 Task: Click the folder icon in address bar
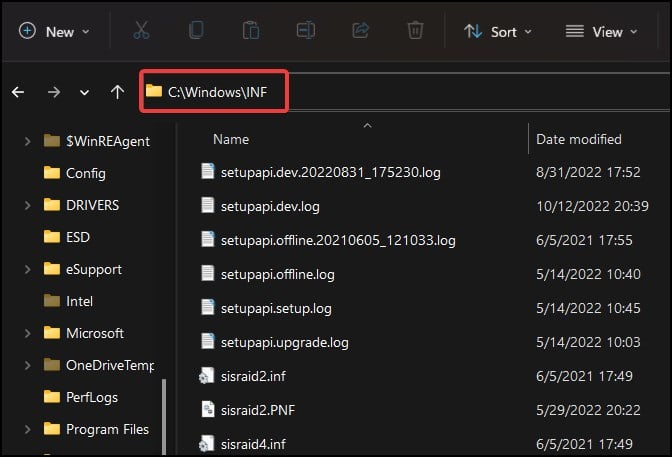coord(154,91)
